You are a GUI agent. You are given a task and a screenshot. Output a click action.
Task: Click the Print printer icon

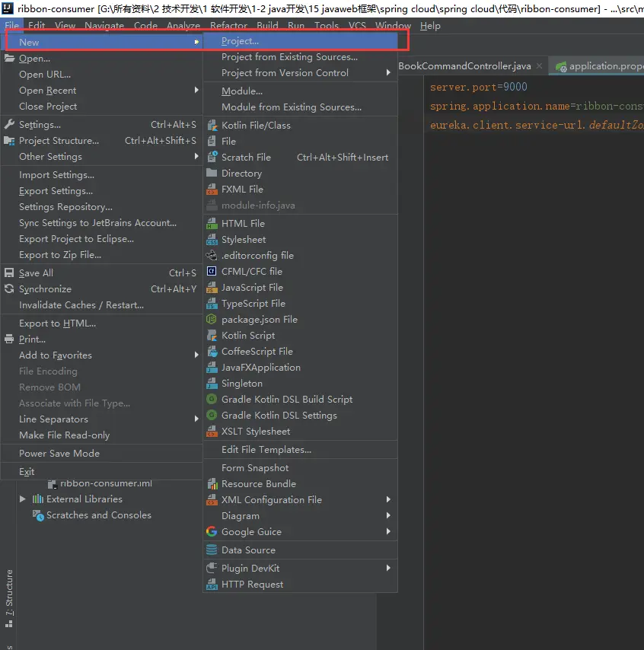click(9, 339)
